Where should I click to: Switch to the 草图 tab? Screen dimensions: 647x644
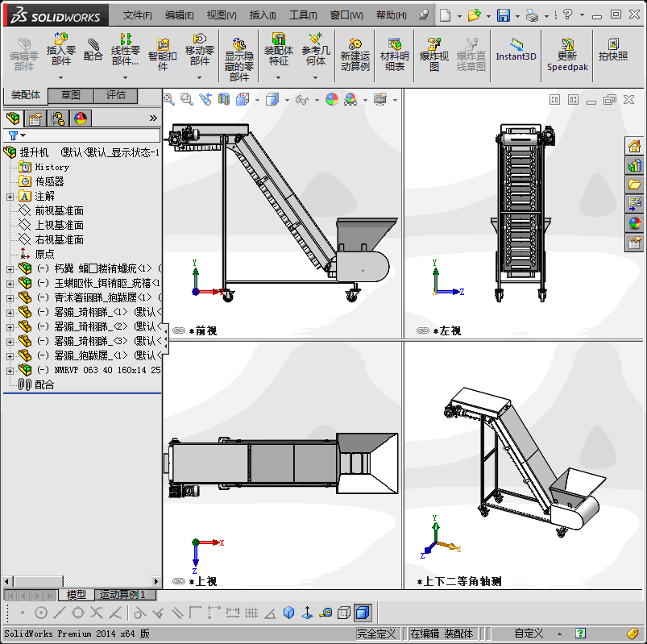pyautogui.click(x=71, y=95)
